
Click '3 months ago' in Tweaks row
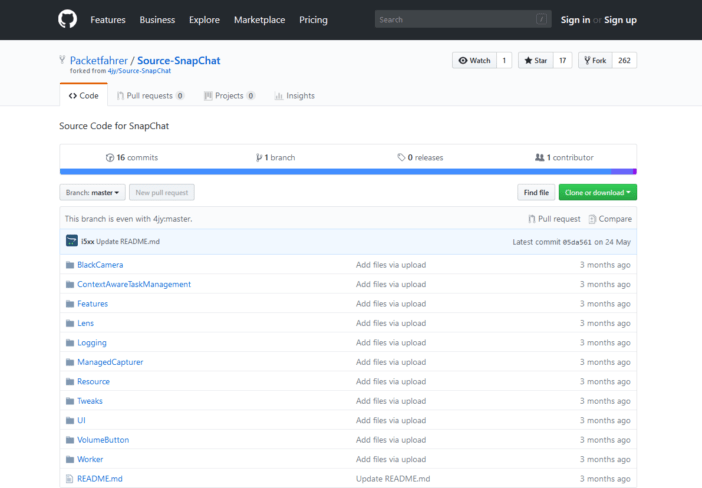tap(605, 401)
